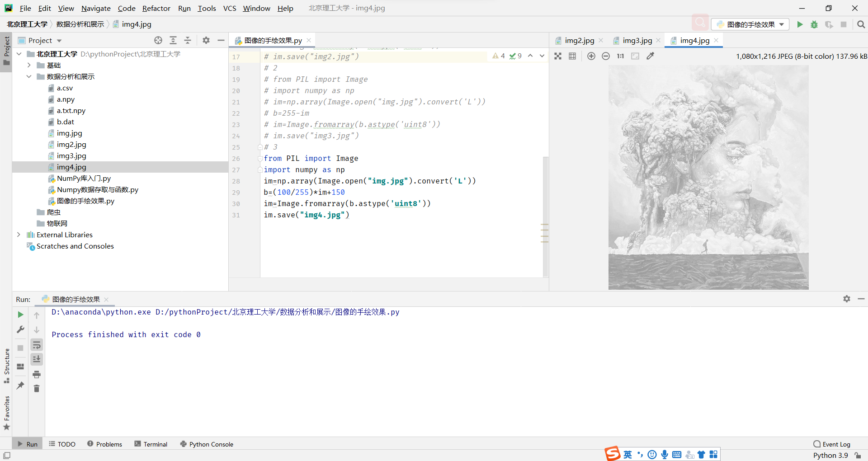The width and height of the screenshot is (868, 461).
Task: Open the Navigate menu
Action: (x=96, y=8)
